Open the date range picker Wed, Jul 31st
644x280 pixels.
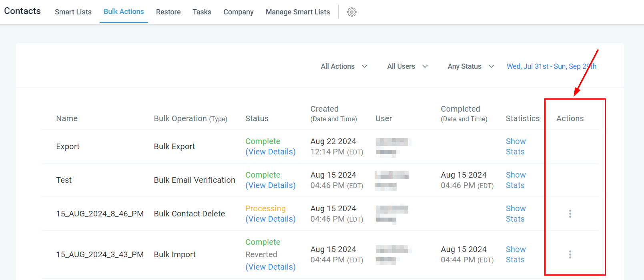coord(552,66)
